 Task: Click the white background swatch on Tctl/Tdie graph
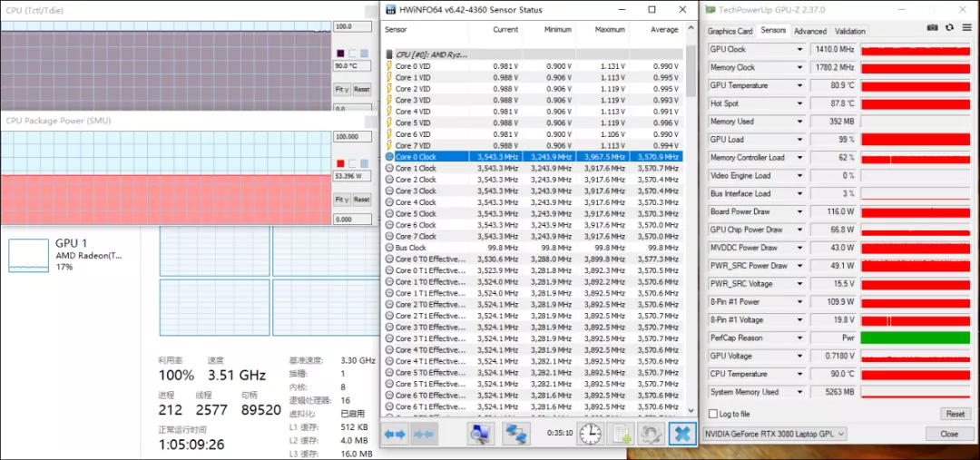tap(352, 54)
